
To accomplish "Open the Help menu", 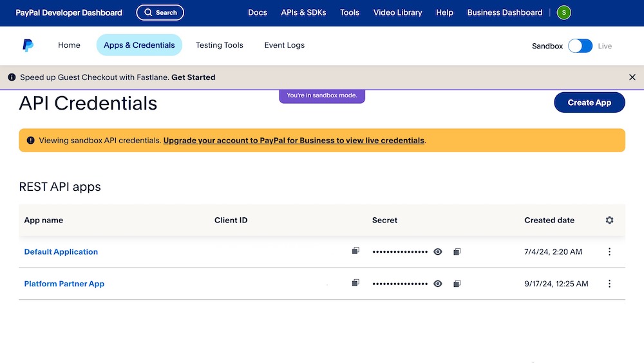I will click(444, 13).
